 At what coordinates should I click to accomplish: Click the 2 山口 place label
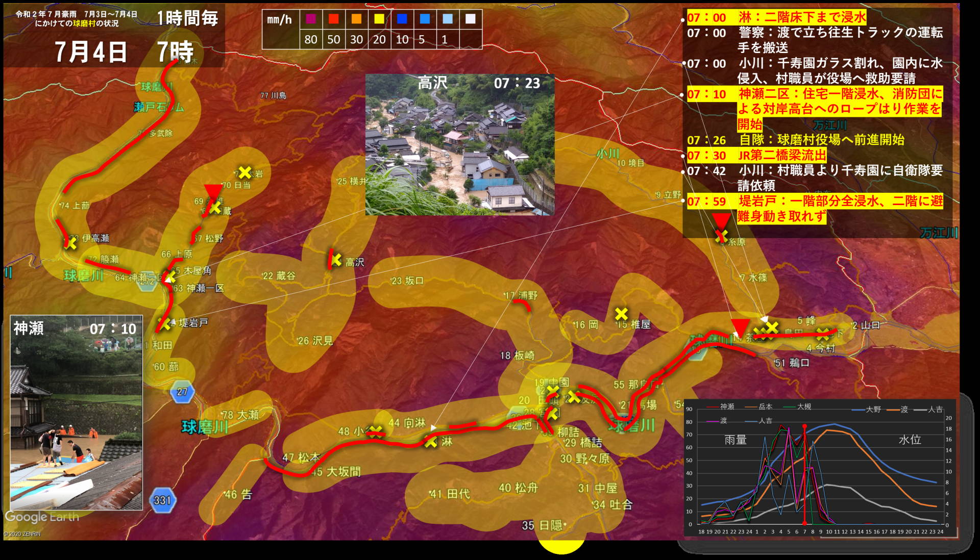(866, 325)
